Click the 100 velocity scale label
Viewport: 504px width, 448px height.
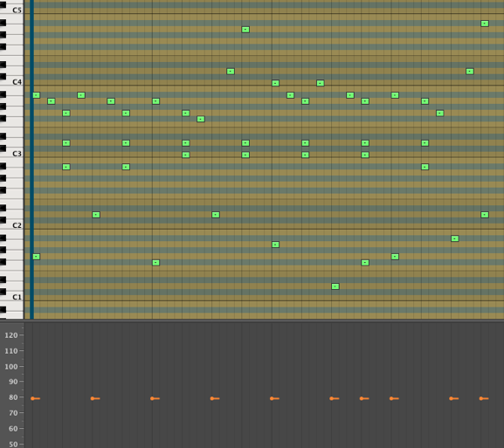(11, 367)
